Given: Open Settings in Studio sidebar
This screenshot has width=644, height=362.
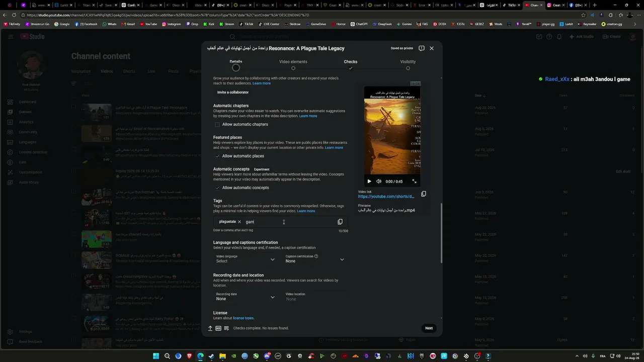Looking at the screenshot, I should [25, 332].
